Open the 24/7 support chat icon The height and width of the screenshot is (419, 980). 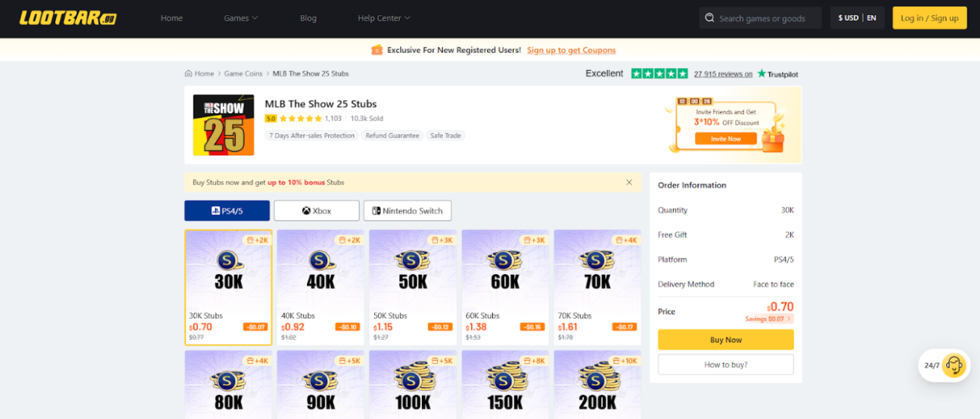953,365
